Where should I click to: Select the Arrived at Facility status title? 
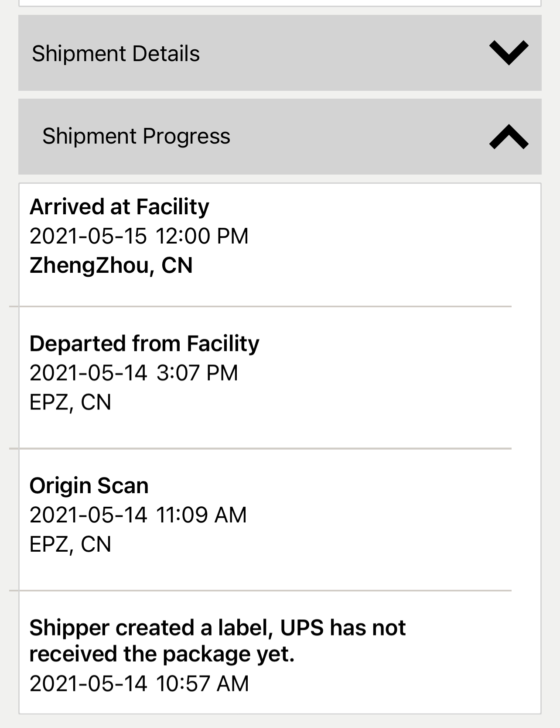(119, 206)
